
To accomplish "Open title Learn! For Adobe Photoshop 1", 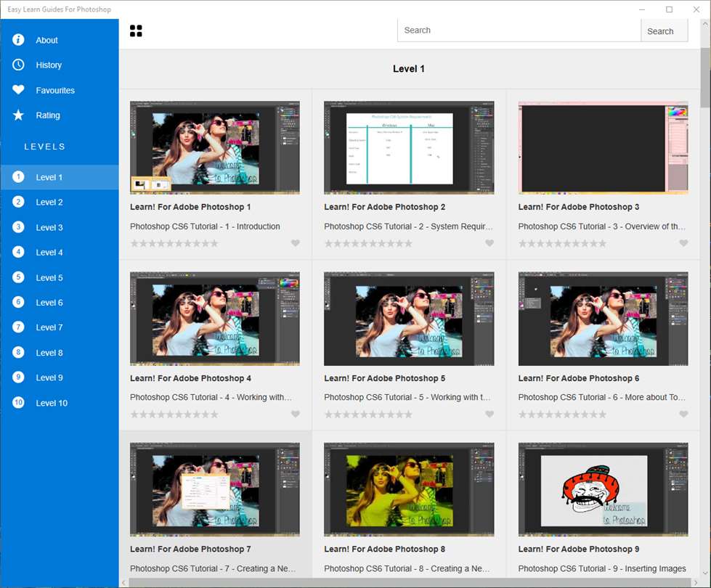I will [190, 207].
